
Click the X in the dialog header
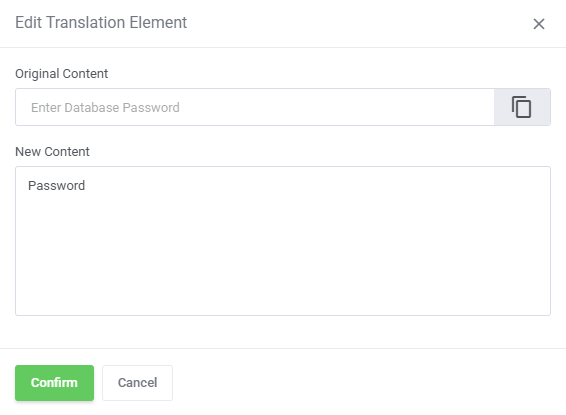[539, 24]
